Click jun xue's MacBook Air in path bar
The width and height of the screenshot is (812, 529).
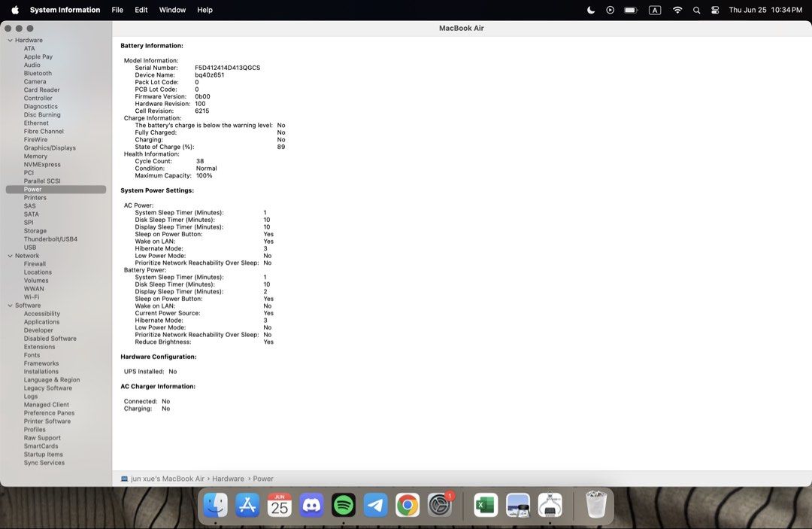coord(167,479)
